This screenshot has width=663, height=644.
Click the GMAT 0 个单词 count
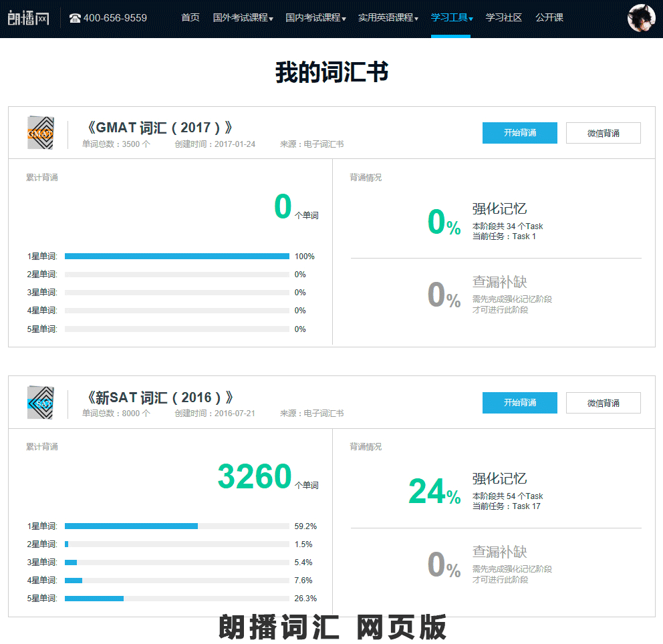[296, 207]
